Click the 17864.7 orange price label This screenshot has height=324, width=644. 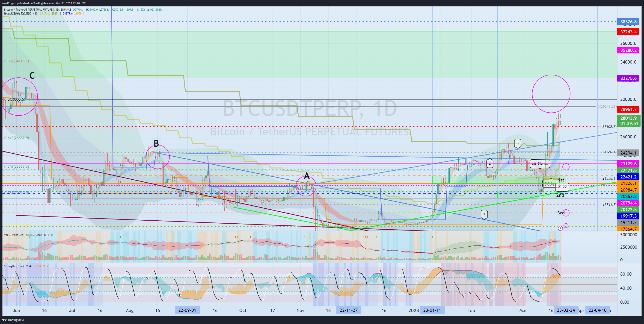(628, 229)
